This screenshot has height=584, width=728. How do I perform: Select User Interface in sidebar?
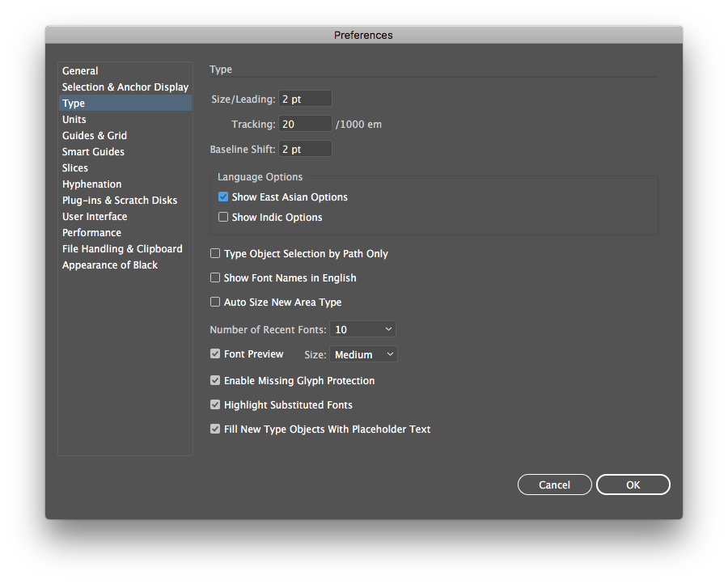pyautogui.click(x=95, y=217)
